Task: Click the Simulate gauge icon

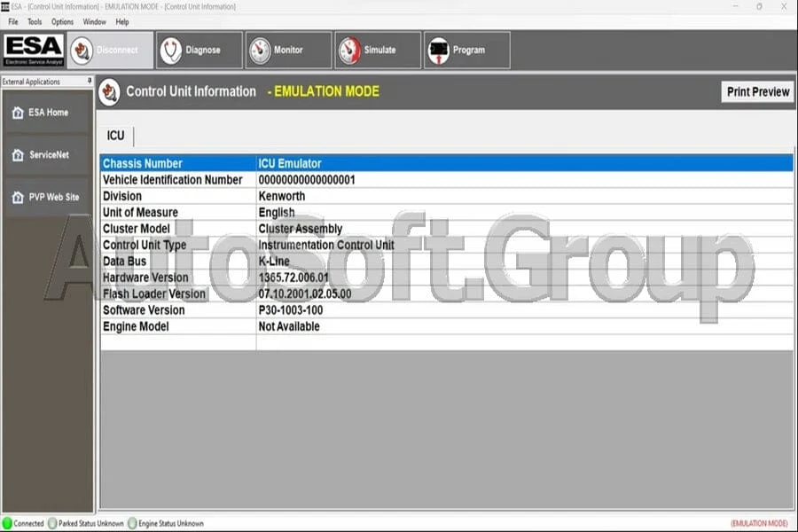Action: pos(349,51)
